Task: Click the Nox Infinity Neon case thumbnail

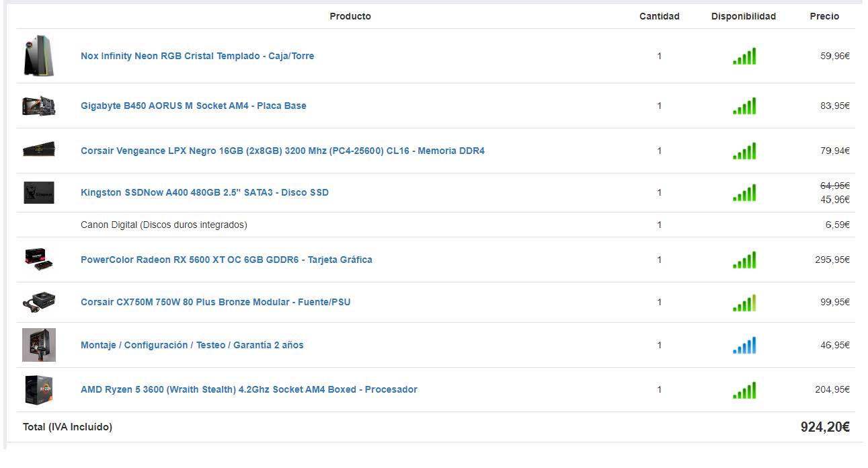Action: [x=38, y=56]
